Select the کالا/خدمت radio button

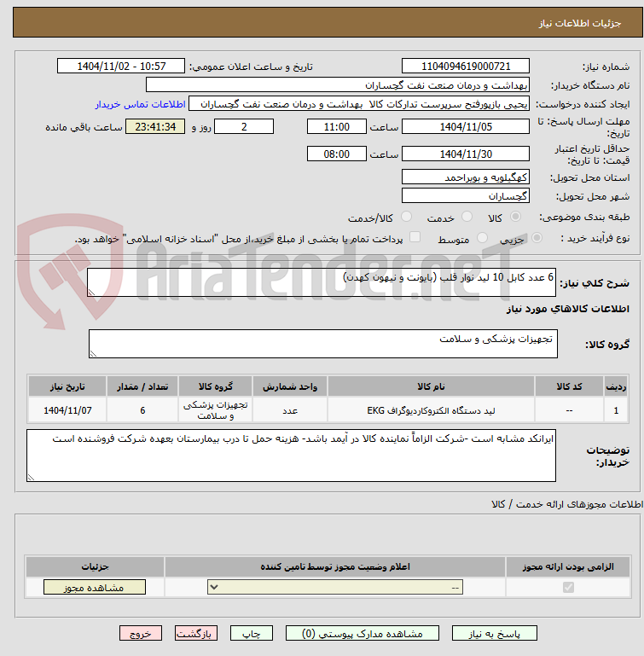click(x=406, y=217)
